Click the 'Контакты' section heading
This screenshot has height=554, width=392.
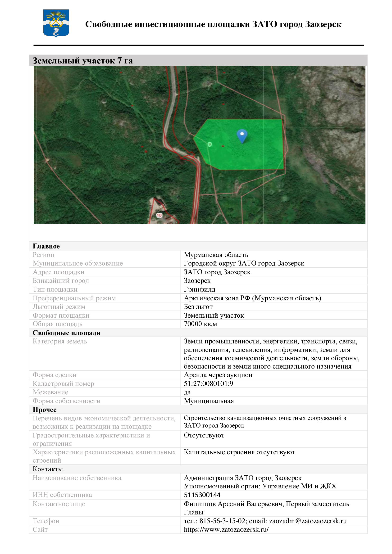click(48, 469)
